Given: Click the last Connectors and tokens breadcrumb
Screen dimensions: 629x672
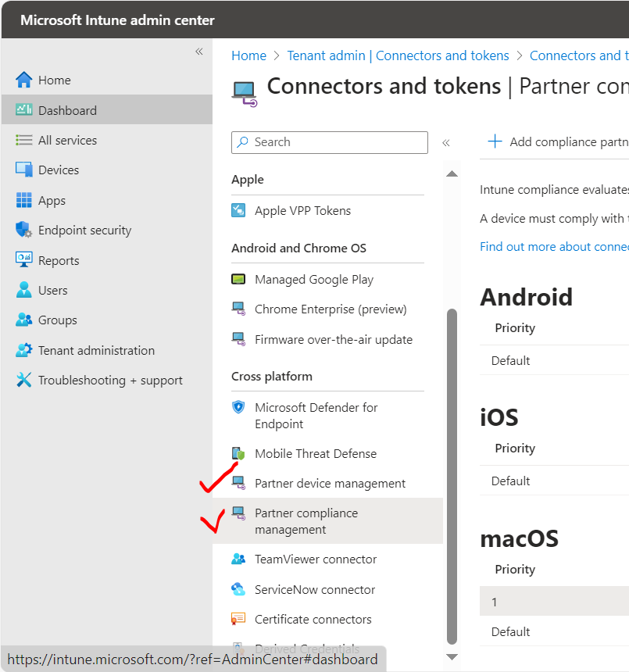Looking at the screenshot, I should (x=579, y=55).
